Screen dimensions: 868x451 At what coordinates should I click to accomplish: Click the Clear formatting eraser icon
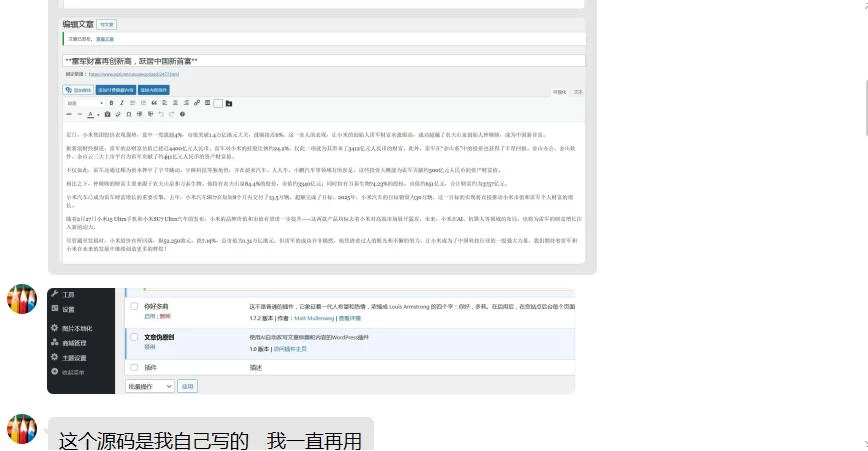118,114
